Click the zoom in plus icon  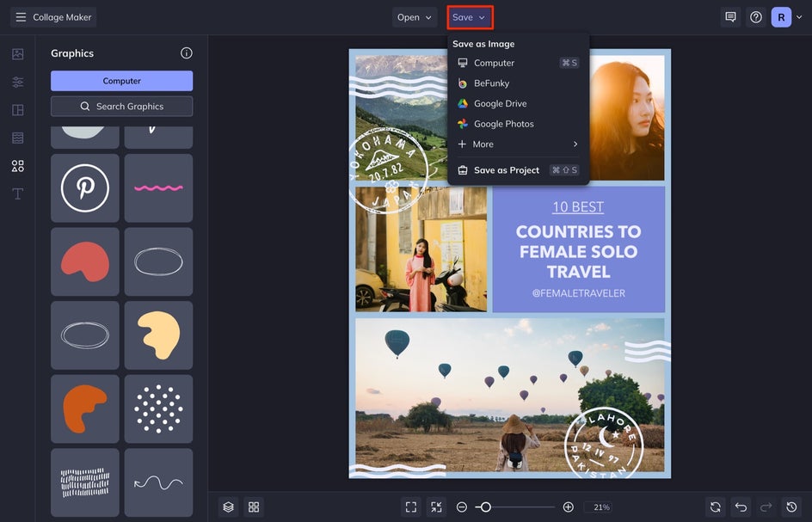point(568,507)
